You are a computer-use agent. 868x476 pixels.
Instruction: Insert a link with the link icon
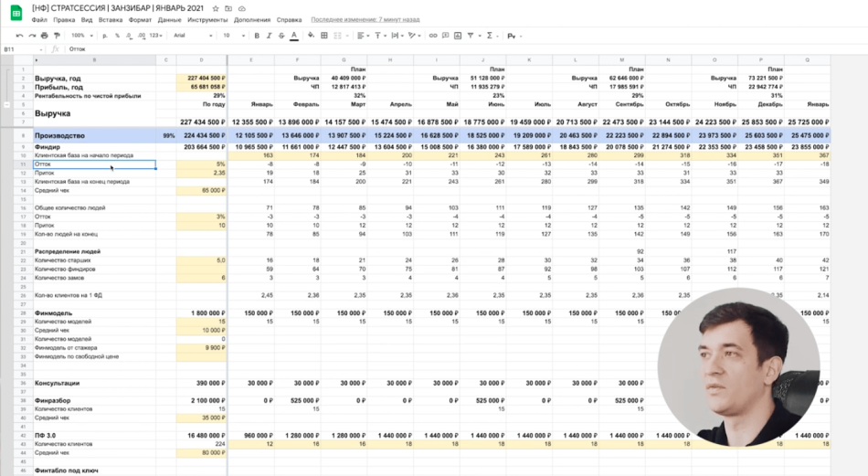coord(433,36)
